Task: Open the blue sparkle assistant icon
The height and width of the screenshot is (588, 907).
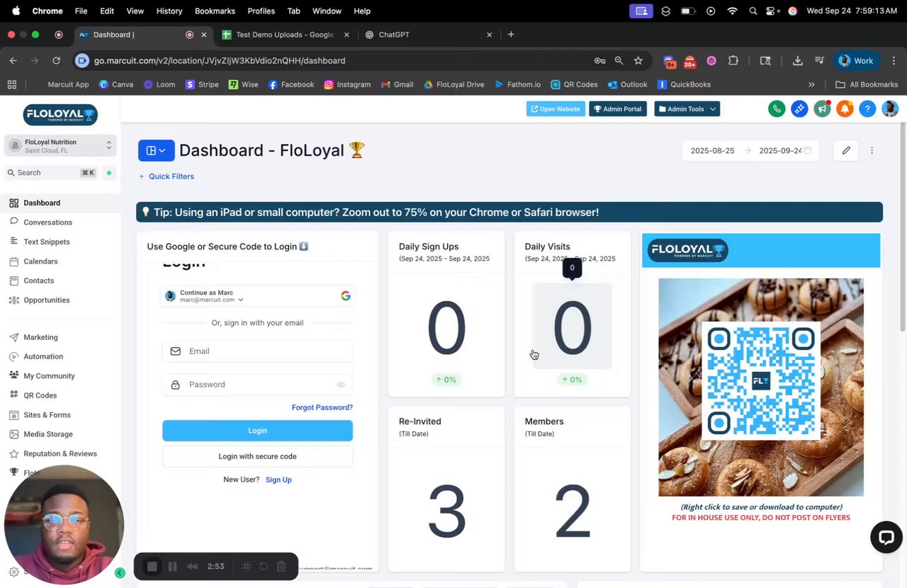Action: [799, 109]
